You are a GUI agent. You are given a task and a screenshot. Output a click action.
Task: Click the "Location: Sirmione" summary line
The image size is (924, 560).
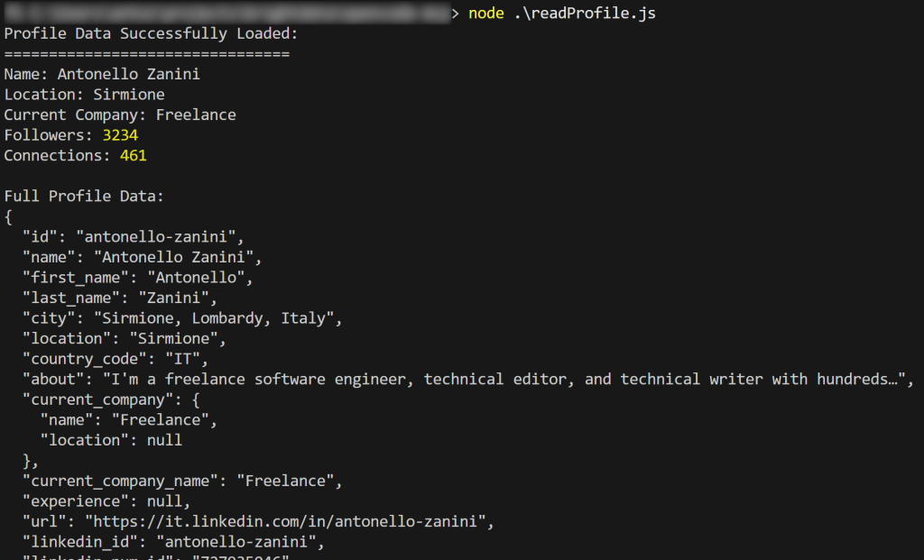(84, 95)
